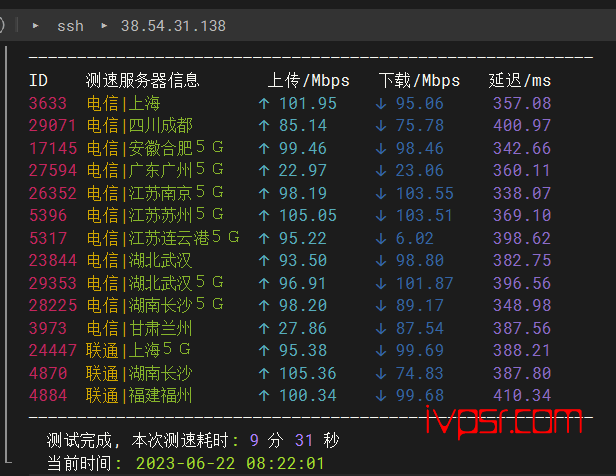
Task: Click download value 74.83
Action: (420, 373)
